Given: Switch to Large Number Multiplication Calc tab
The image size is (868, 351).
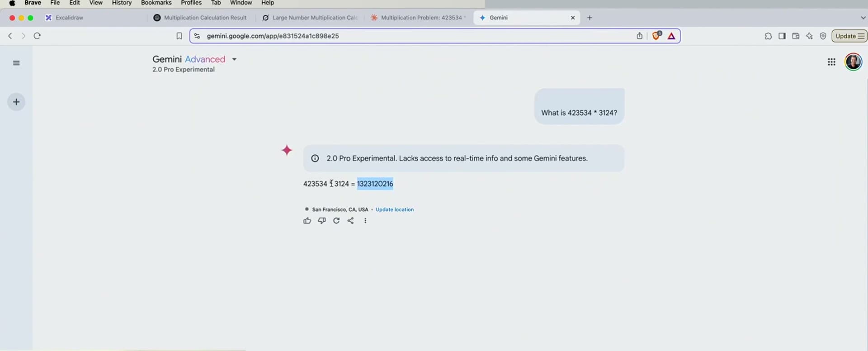Looking at the screenshot, I should pyautogui.click(x=310, y=18).
